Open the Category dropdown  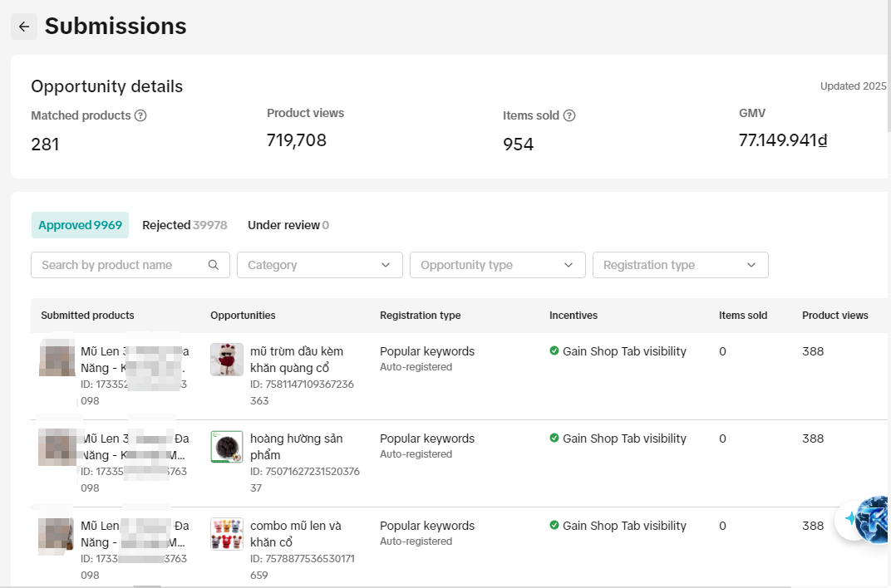coord(319,265)
